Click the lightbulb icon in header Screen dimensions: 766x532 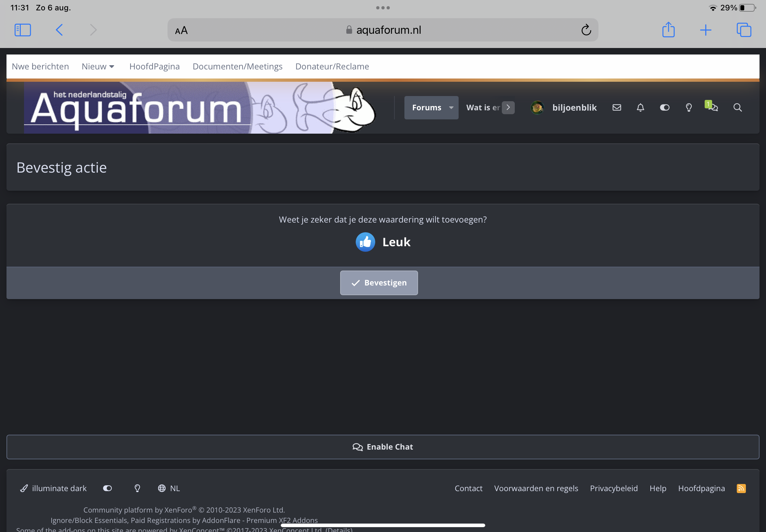point(689,107)
